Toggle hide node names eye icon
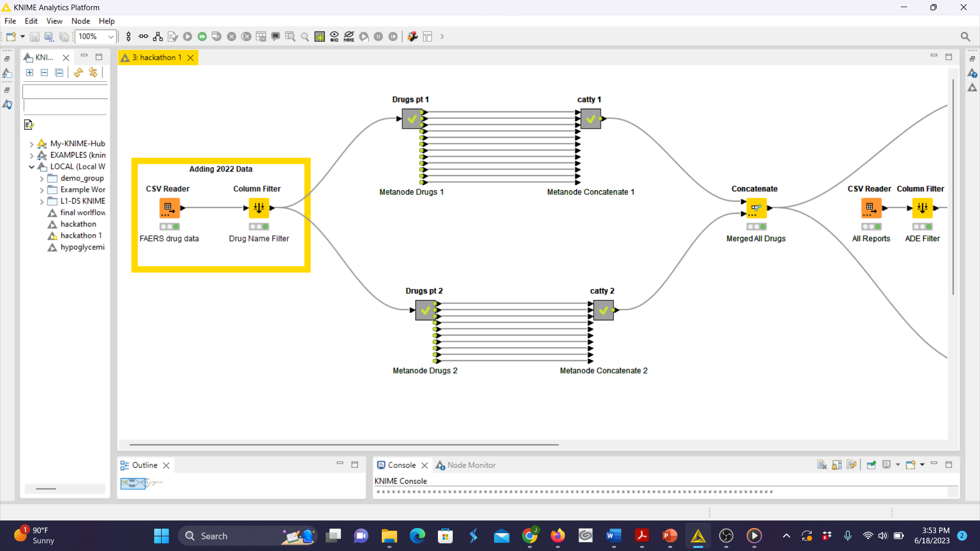Screen dimensions: 980x551 point(349,37)
